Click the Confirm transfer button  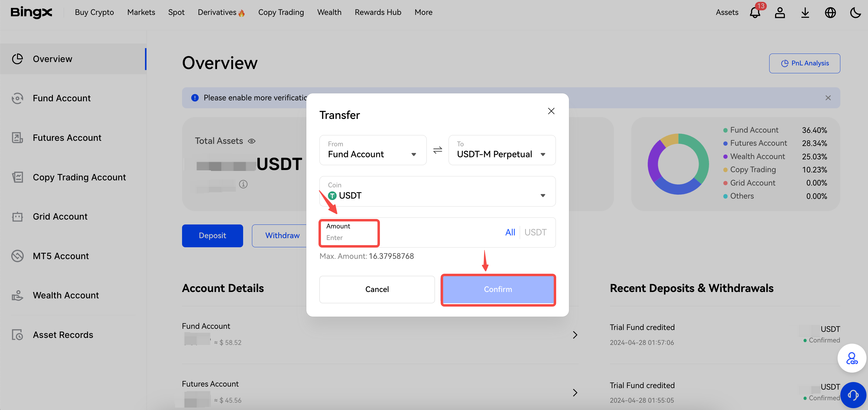tap(498, 289)
